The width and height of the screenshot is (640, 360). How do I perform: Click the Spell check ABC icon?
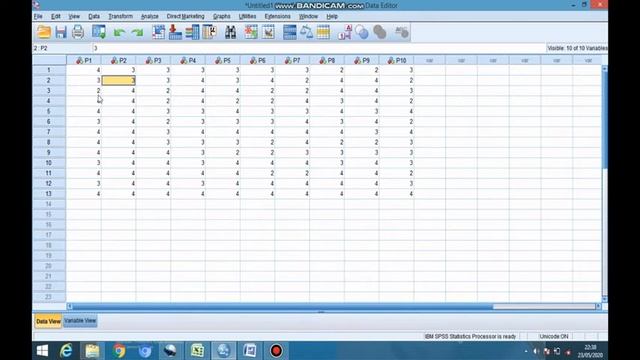coord(401,32)
